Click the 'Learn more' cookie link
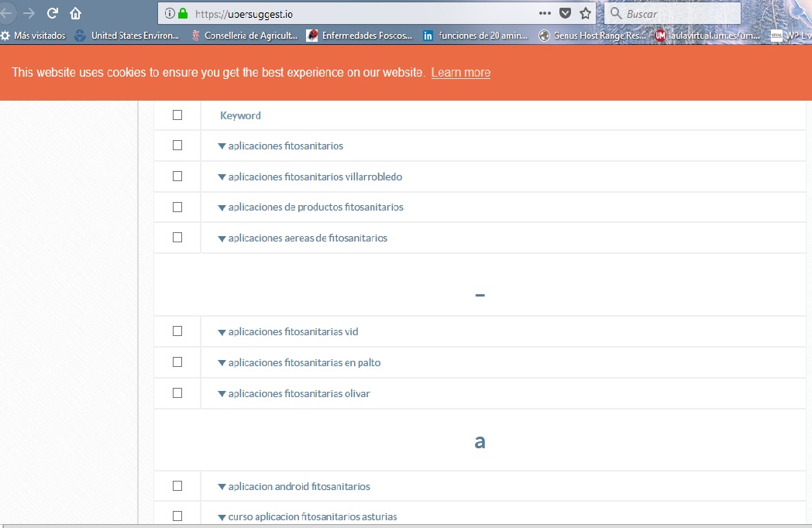 (x=460, y=73)
